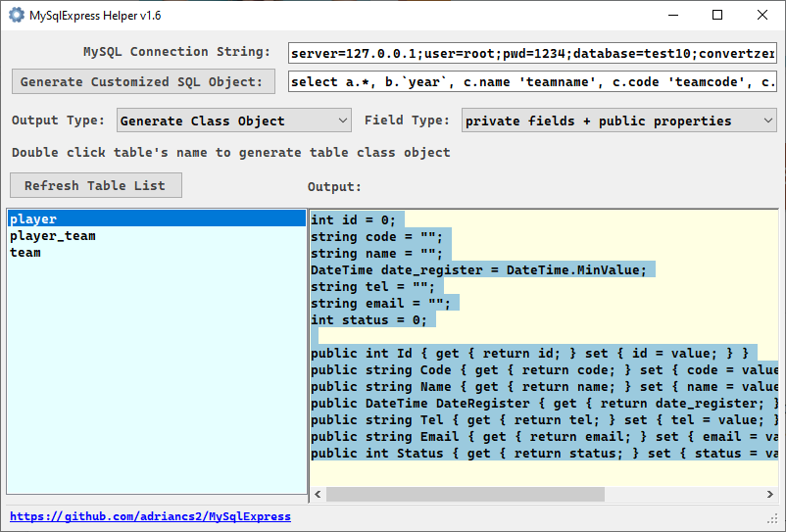Click the horizontal scrollbar right arrow

770,495
